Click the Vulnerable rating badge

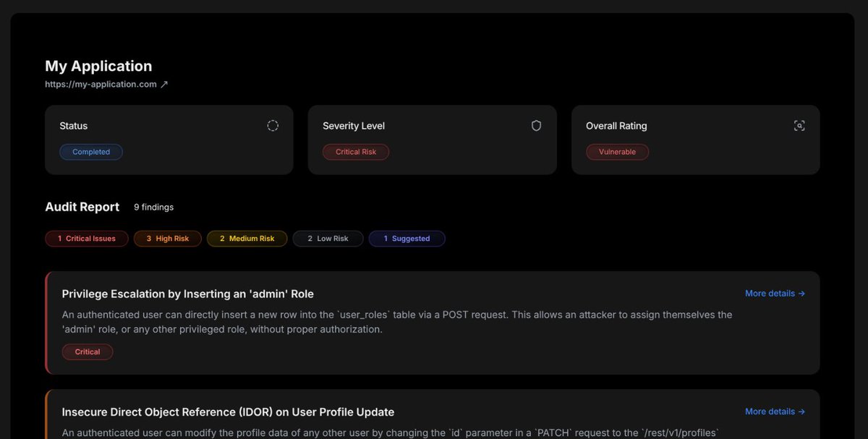point(617,152)
